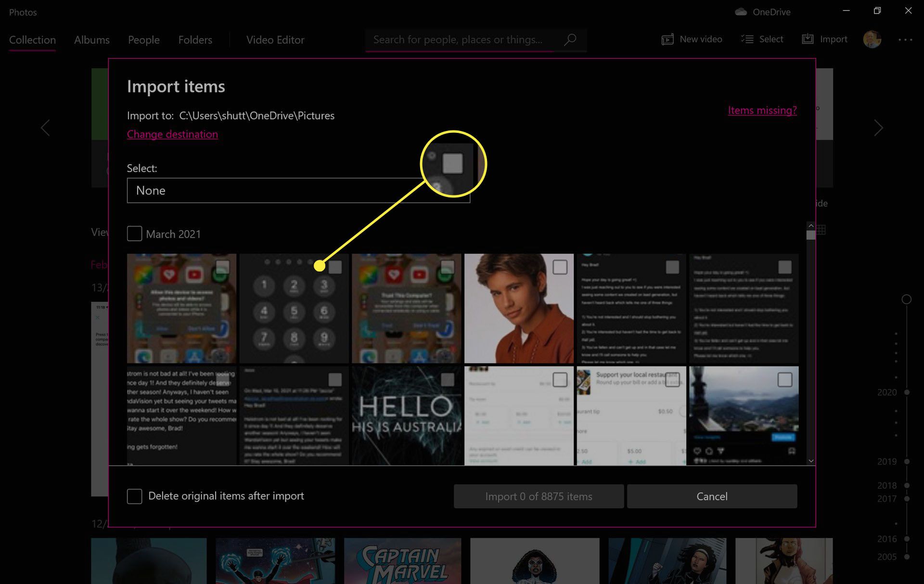Enable Delete original items after import
Image resolution: width=924 pixels, height=584 pixels.
134,496
